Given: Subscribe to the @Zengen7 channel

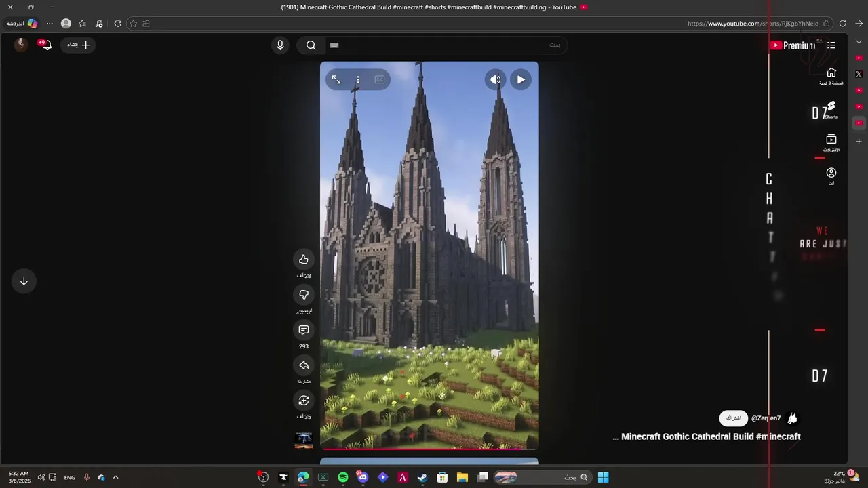Looking at the screenshot, I should [x=733, y=418].
